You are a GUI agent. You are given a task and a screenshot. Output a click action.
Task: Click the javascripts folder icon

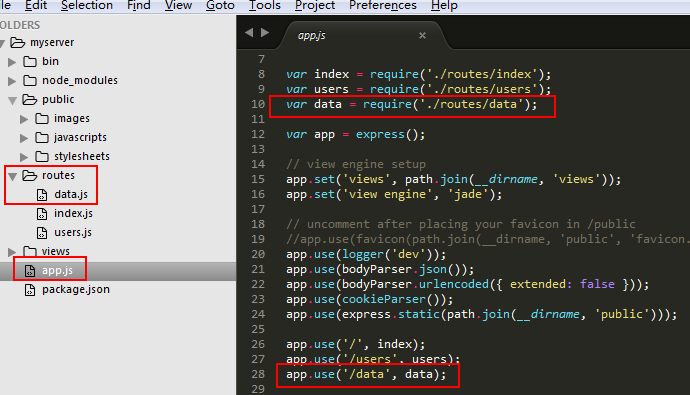click(x=42, y=137)
